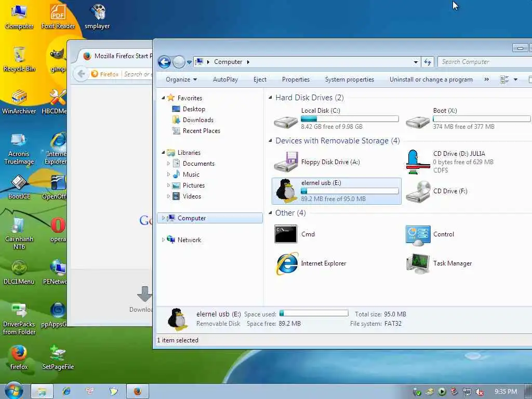The width and height of the screenshot is (532, 399).
Task: Open Recent Places in Favorites
Action: point(202,130)
